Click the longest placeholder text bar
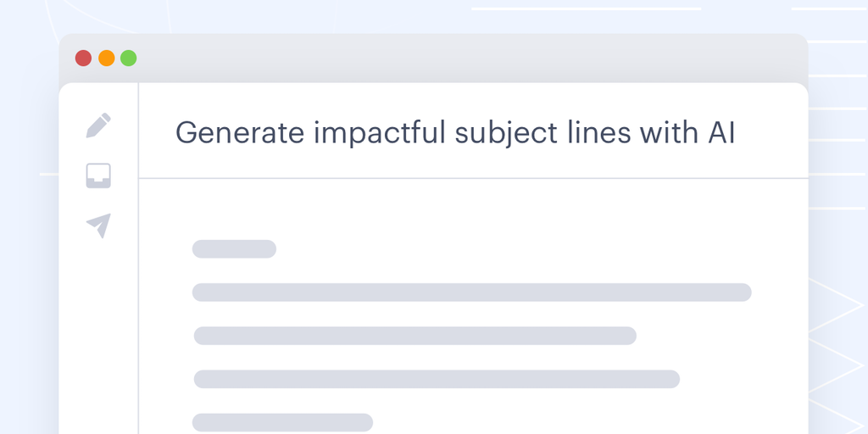 point(471,292)
